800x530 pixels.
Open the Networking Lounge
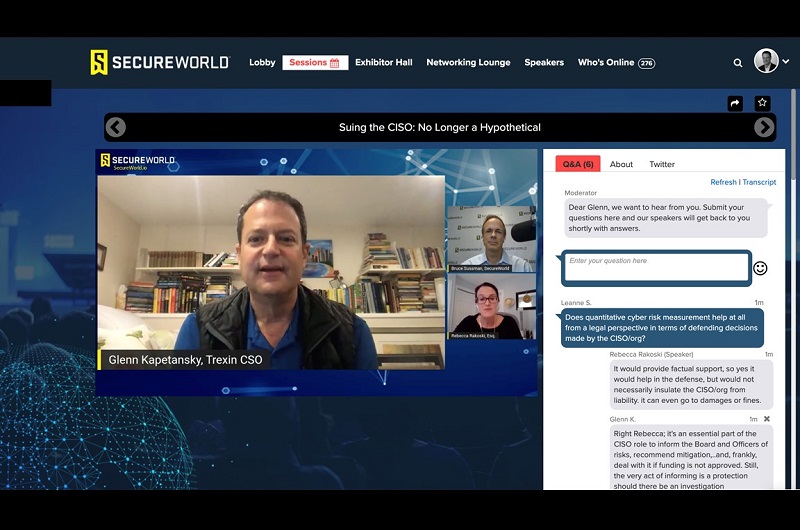click(468, 62)
